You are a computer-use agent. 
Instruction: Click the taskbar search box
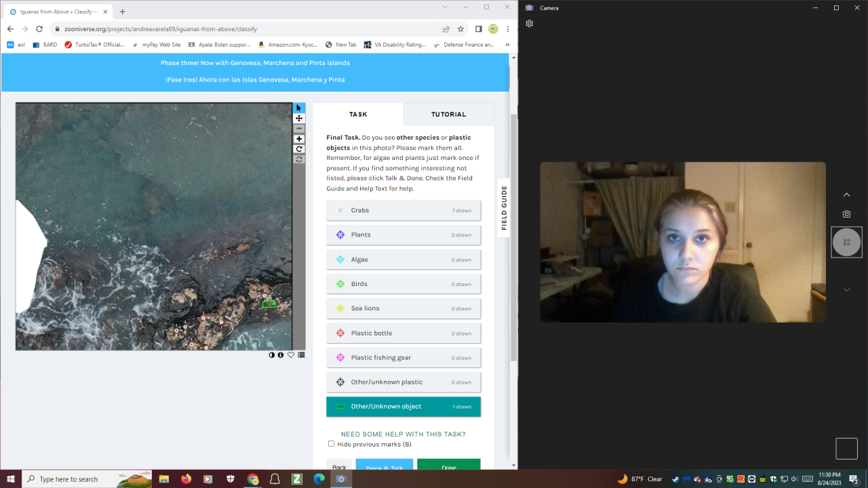(x=87, y=479)
